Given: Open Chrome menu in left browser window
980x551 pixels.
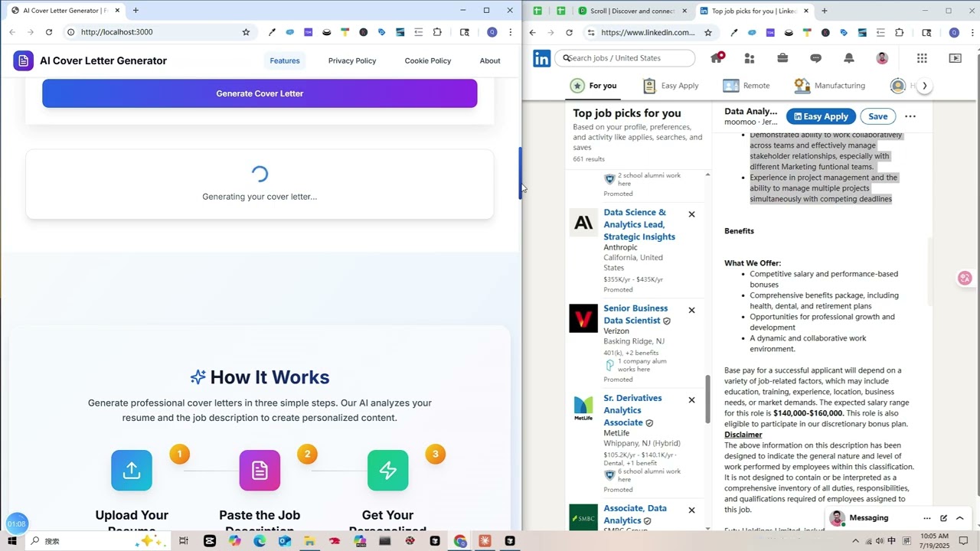Looking at the screenshot, I should point(511,32).
